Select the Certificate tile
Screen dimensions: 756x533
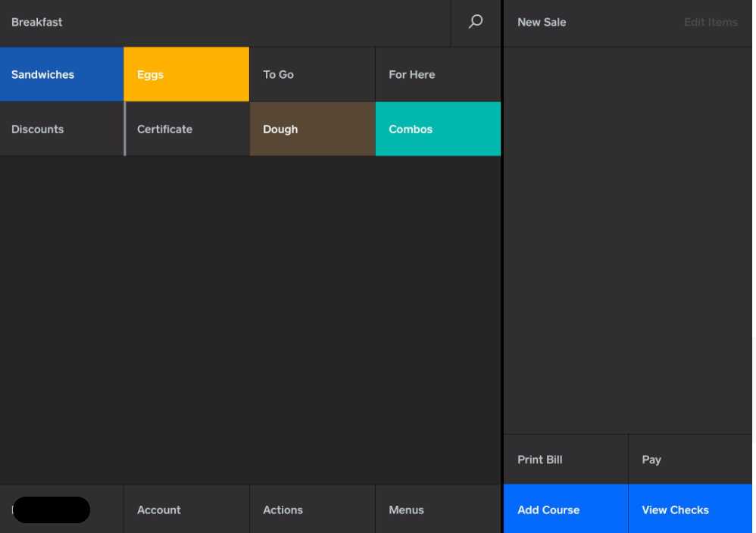[x=186, y=129]
